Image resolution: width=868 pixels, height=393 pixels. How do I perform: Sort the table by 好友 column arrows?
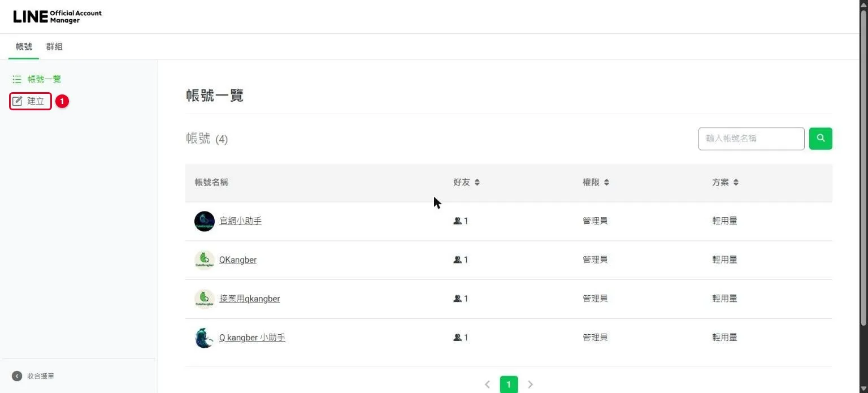(477, 183)
